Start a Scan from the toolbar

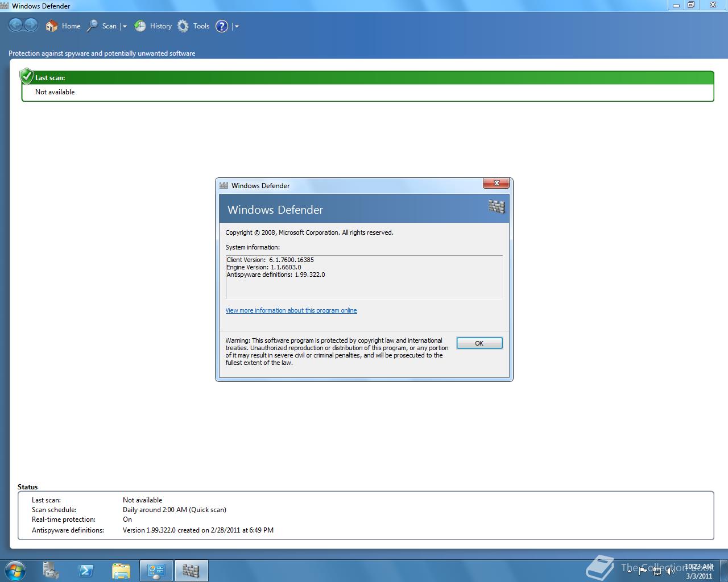(x=102, y=26)
